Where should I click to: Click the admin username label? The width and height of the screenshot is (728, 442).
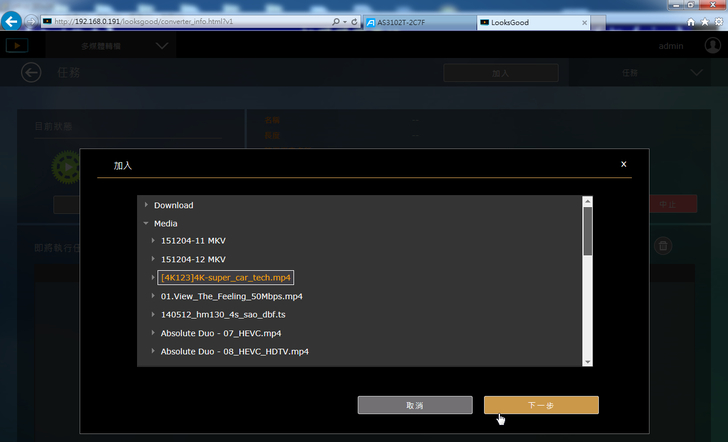click(x=671, y=46)
